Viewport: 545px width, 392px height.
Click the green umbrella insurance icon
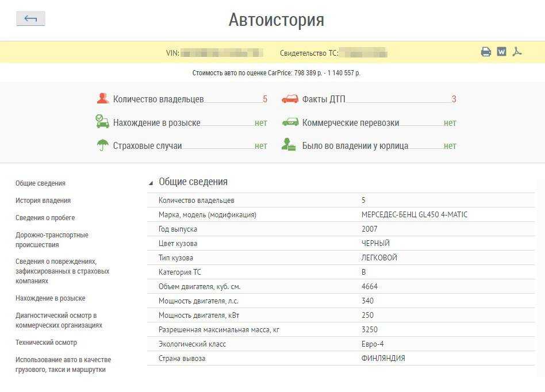click(102, 145)
